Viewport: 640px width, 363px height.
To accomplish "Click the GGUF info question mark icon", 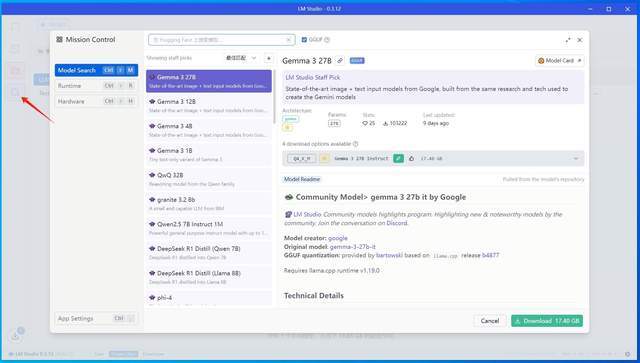I will coord(327,40).
